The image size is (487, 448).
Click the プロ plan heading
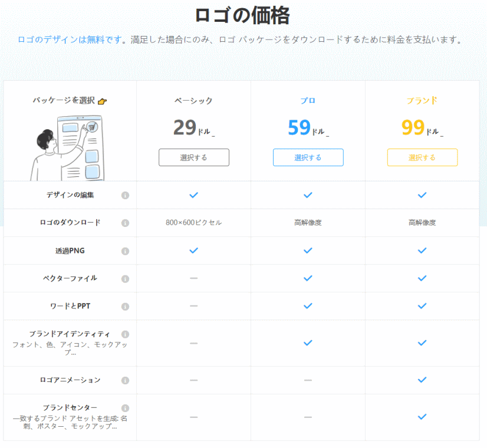pyautogui.click(x=308, y=101)
